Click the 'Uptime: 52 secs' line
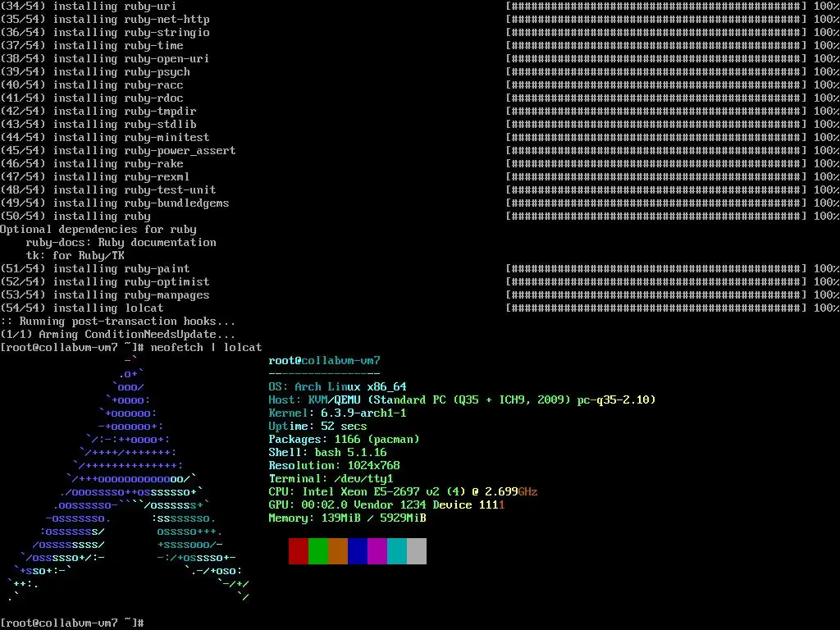Image resolution: width=840 pixels, height=630 pixels. pos(317,426)
